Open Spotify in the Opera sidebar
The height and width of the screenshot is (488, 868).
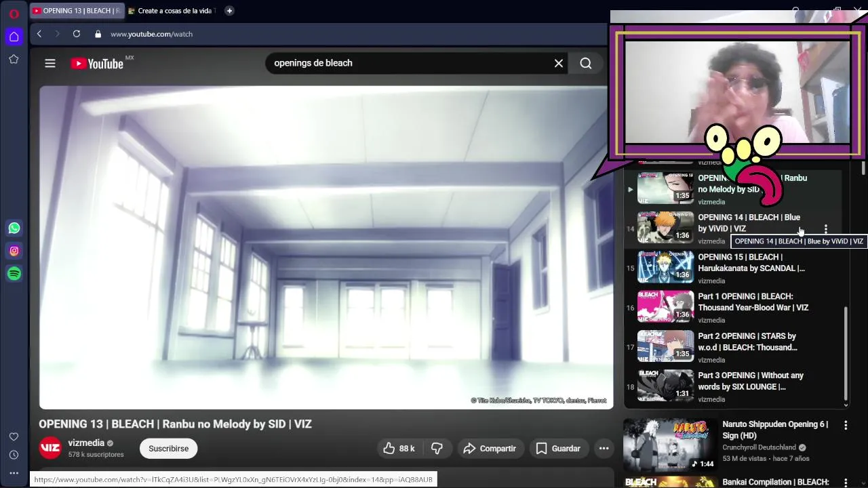tap(14, 274)
